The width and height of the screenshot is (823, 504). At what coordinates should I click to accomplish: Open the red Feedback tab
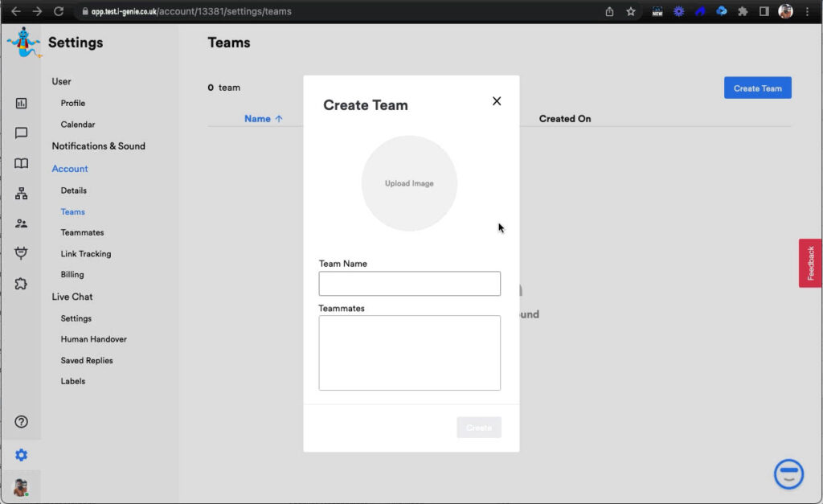point(810,263)
